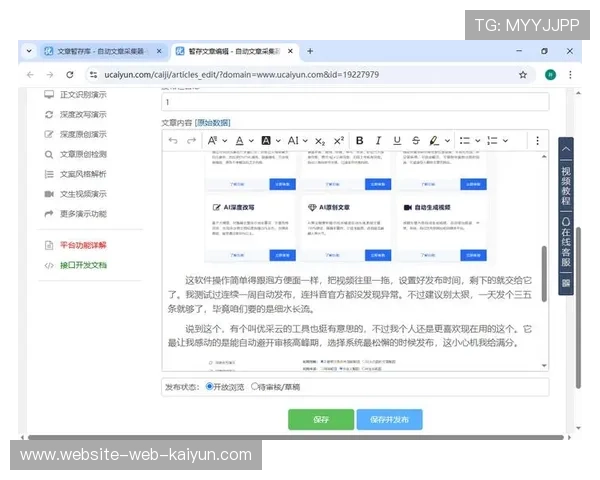Open 接口开发文档 green link

click(x=83, y=265)
